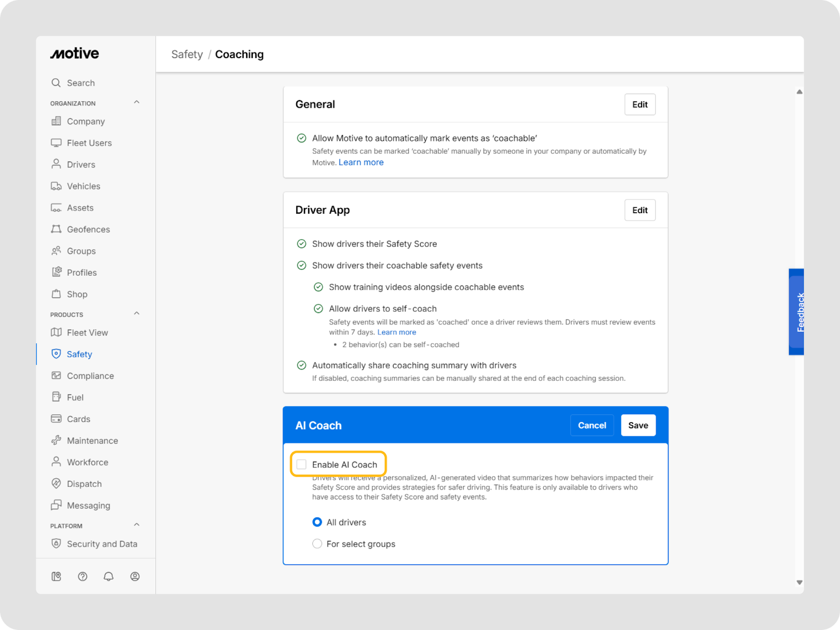
Task: Click the Safety shield icon in sidebar
Action: [x=56, y=354]
